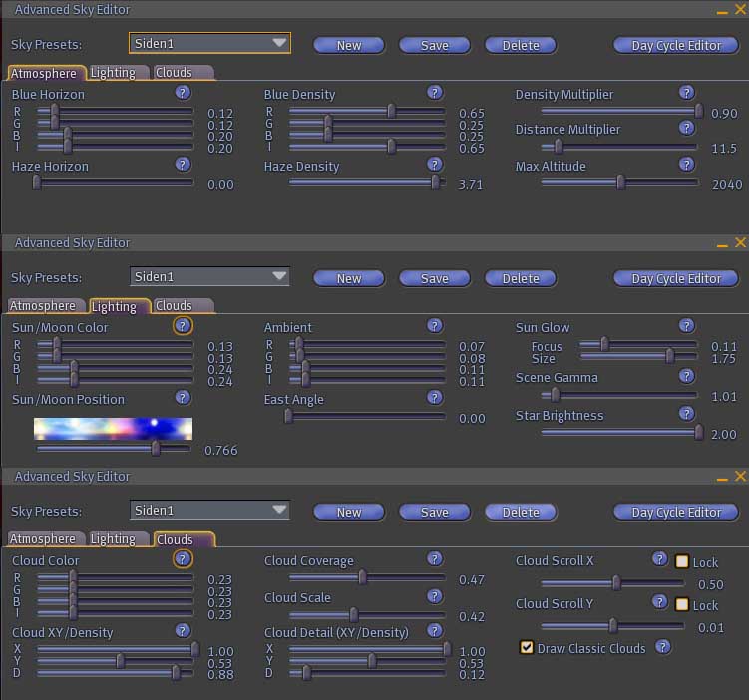Viewport: 749px width, 700px height.
Task: Click the Distance Multiplier slider handle
Action: tap(558, 147)
